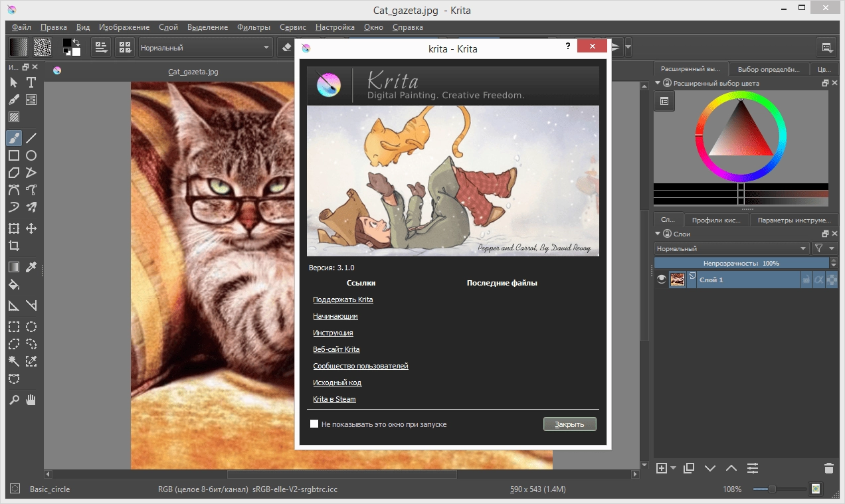
Task: Select the Ellipse tool
Action: point(31,155)
